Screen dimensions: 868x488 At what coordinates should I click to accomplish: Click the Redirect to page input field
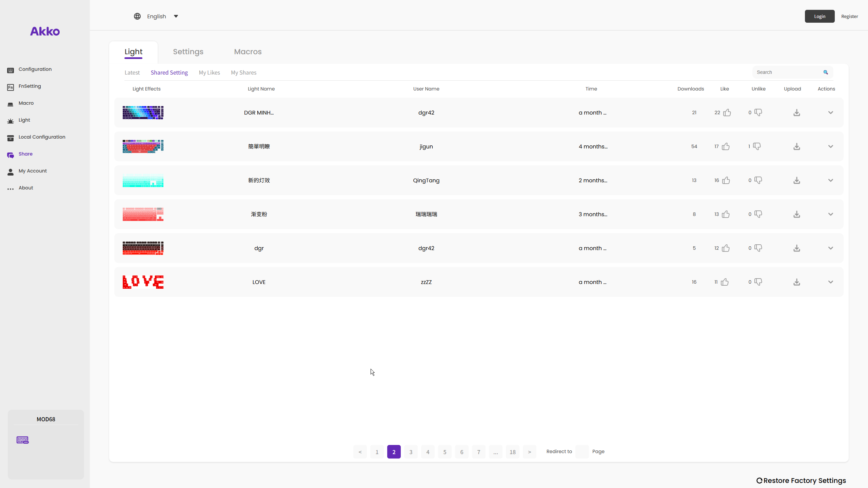pyautogui.click(x=582, y=452)
